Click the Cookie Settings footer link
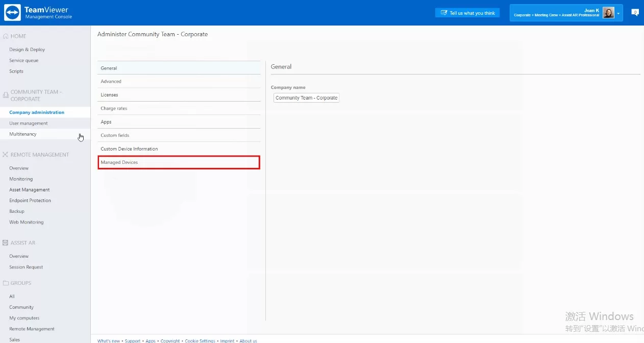The width and height of the screenshot is (644, 343). pyautogui.click(x=200, y=340)
